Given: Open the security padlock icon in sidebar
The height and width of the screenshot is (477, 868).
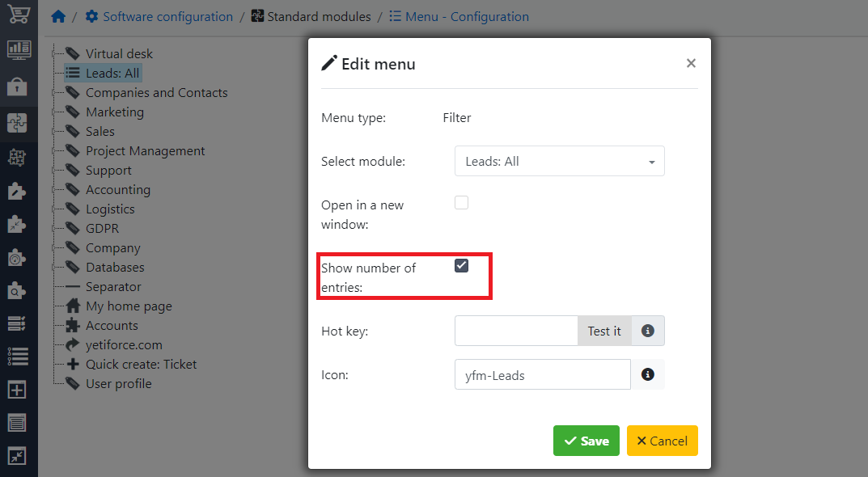Looking at the screenshot, I should tap(18, 85).
